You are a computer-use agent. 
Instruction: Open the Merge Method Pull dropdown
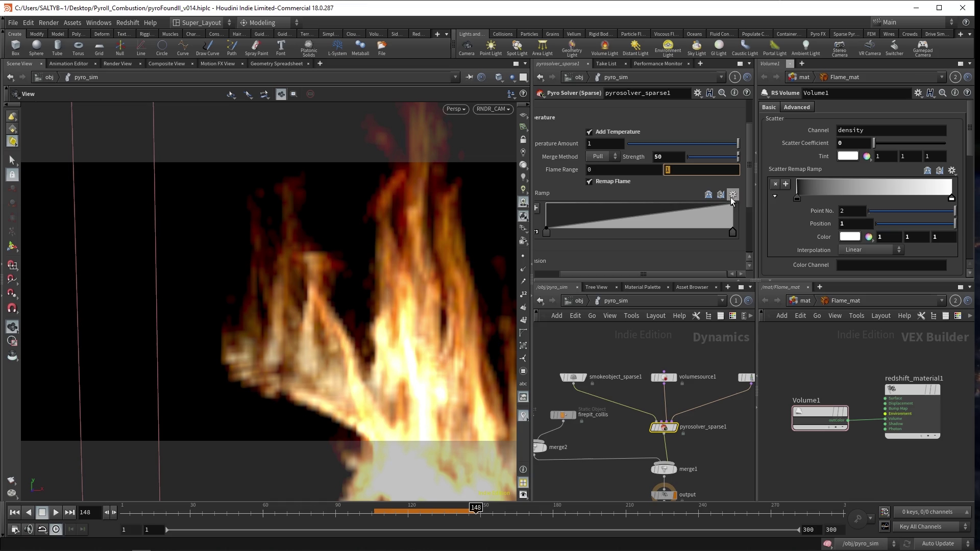[602, 157]
